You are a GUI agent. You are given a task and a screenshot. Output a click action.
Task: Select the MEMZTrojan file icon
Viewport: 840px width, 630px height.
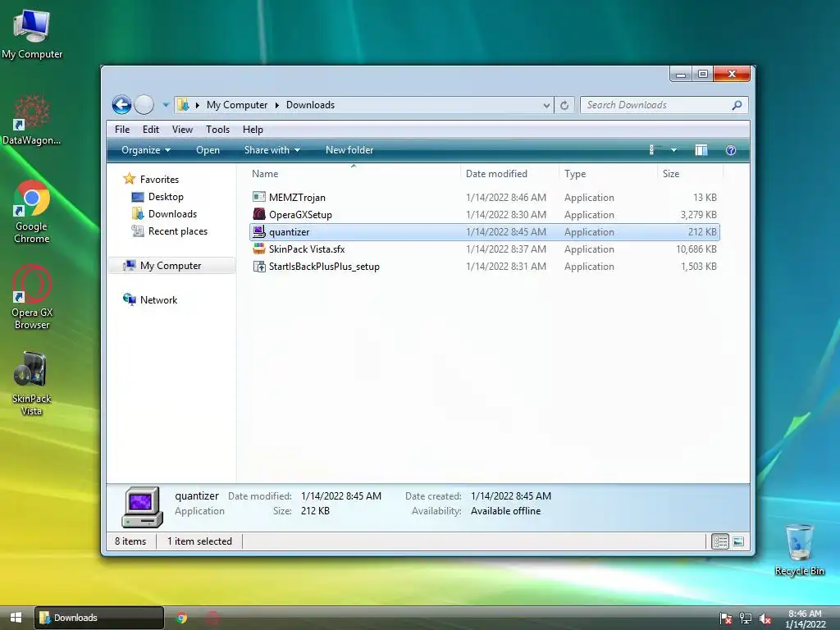(x=258, y=197)
